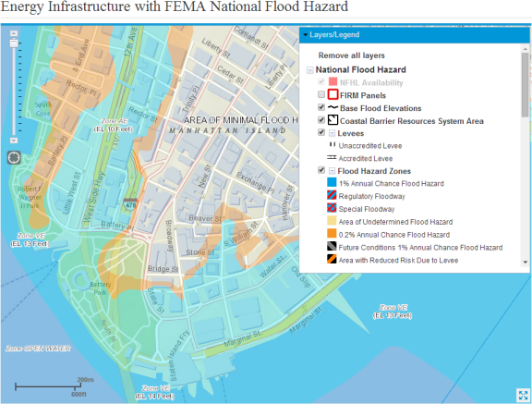Uncheck Coastal Barrier Resources System Area
Image resolution: width=532 pixels, height=404 pixels.
click(321, 120)
